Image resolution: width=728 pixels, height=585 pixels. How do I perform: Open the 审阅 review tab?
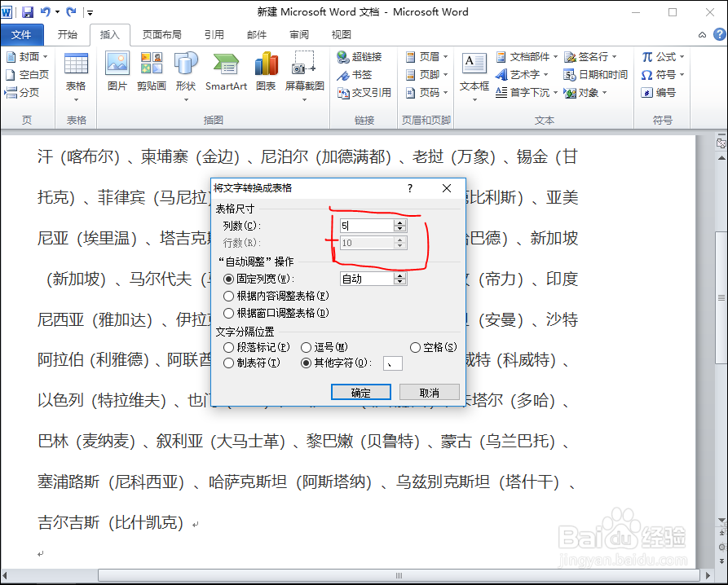click(298, 34)
